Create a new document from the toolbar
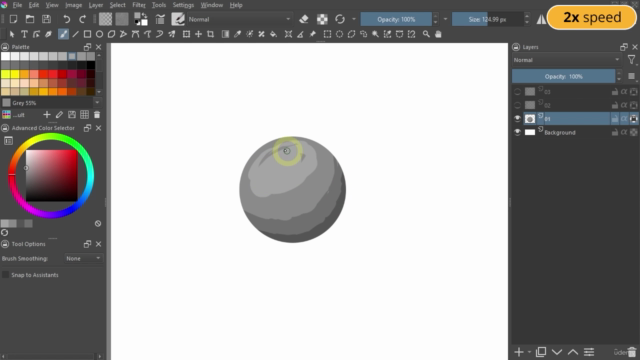Viewport: 640px width, 360px height. (13, 19)
